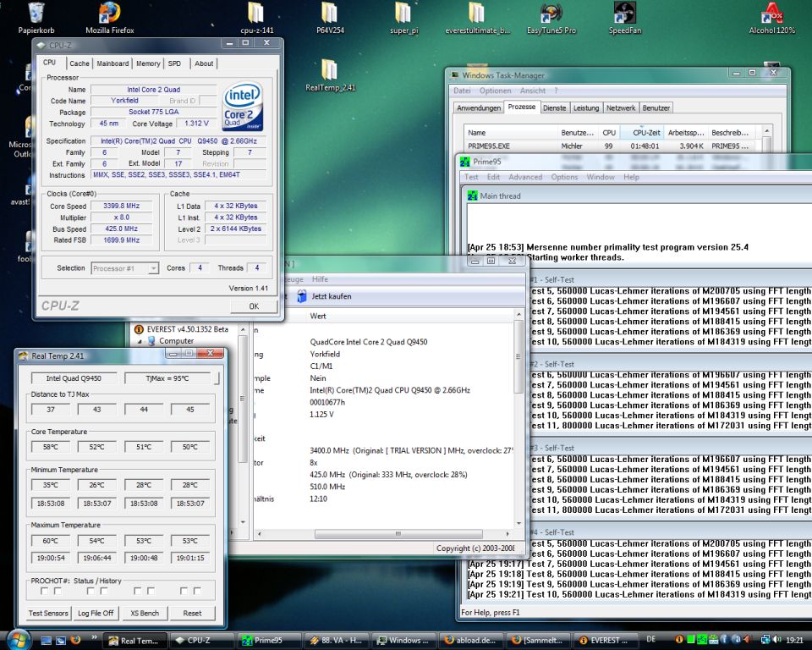Open the cpu-z-141 desktop folder

coord(255,14)
